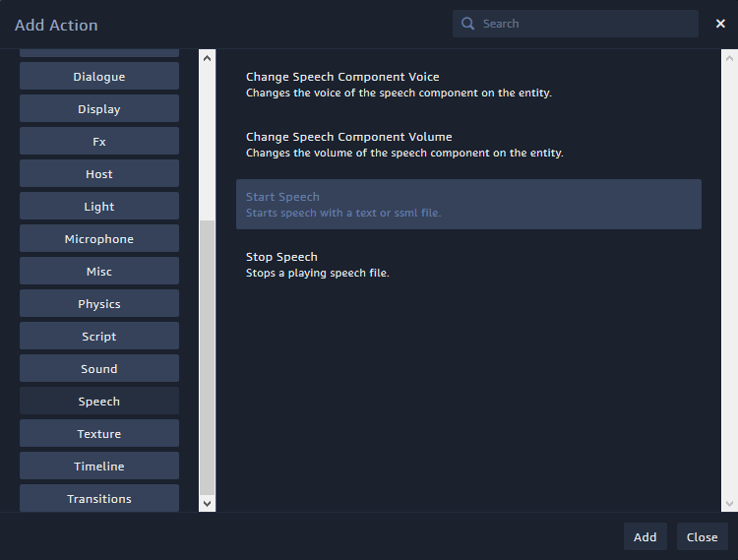Click the search magnifier icon
The image size is (738, 560).
(x=467, y=24)
